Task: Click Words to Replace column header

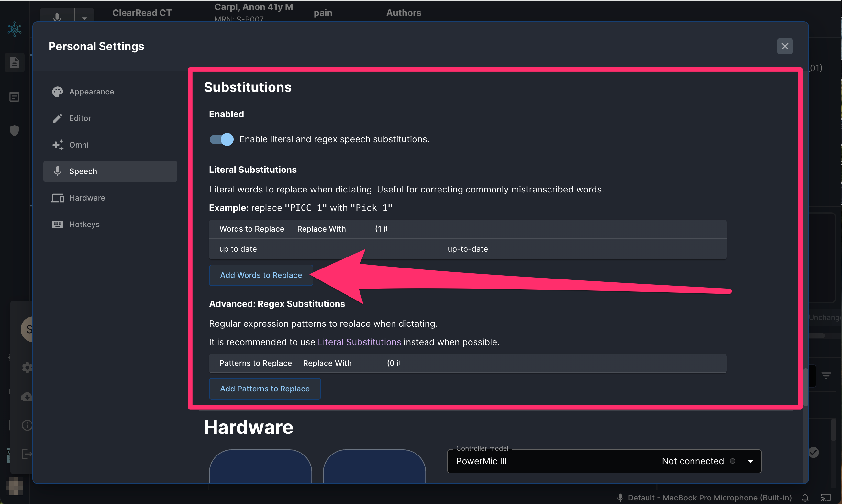Action: (x=252, y=229)
